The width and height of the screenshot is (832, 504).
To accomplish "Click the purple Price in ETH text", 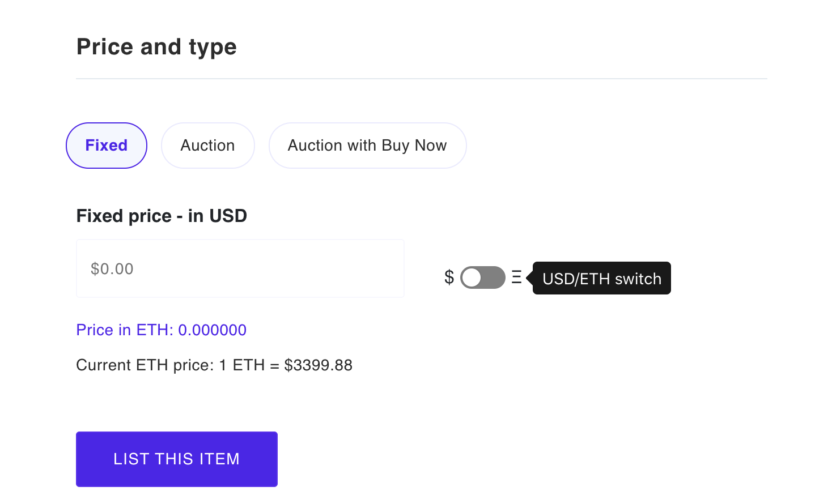I will (x=126, y=330).
